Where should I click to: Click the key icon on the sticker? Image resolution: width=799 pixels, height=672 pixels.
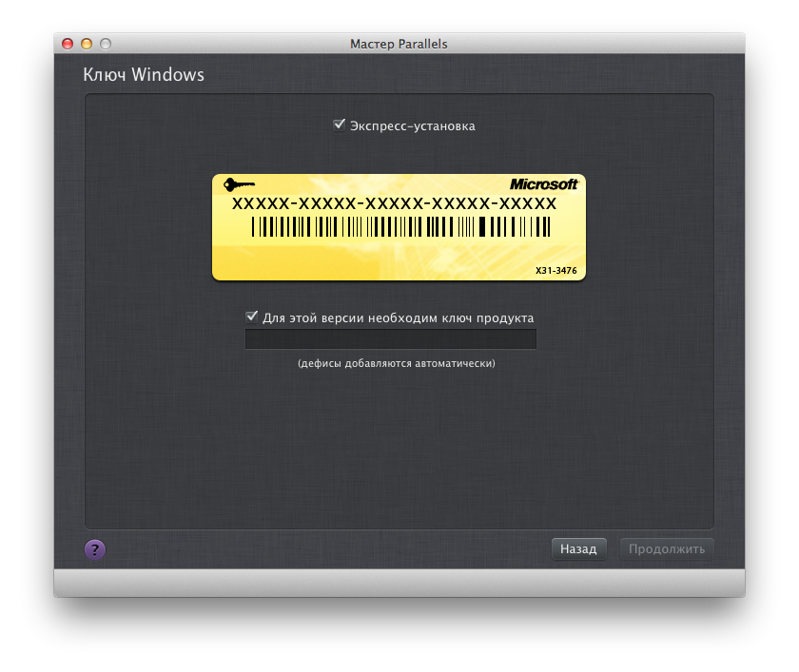click(239, 183)
